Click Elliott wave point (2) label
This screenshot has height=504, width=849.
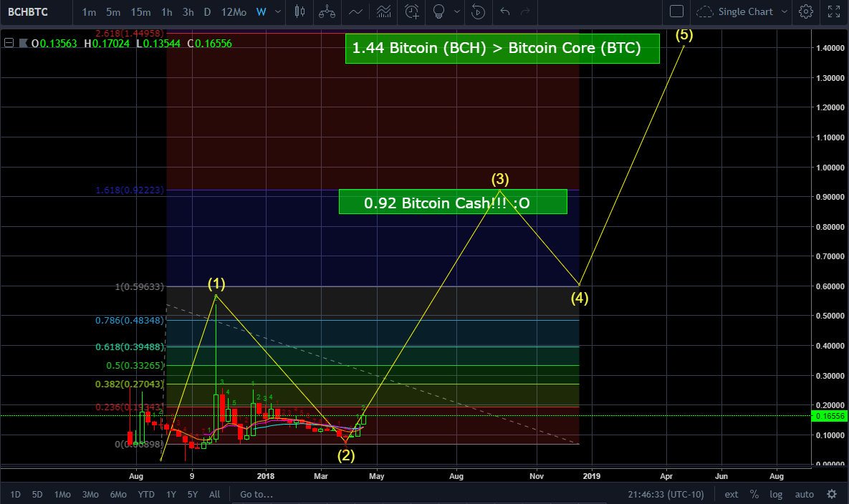click(346, 455)
